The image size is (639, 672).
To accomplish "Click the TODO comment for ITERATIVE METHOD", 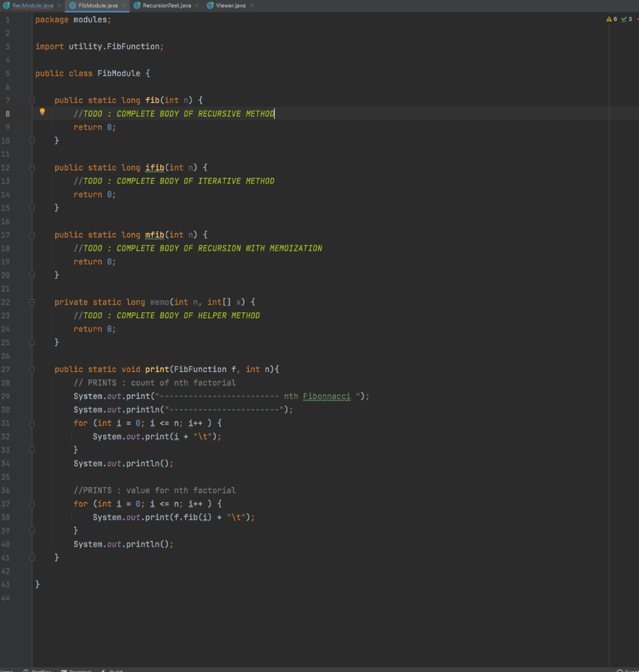I will [x=174, y=181].
